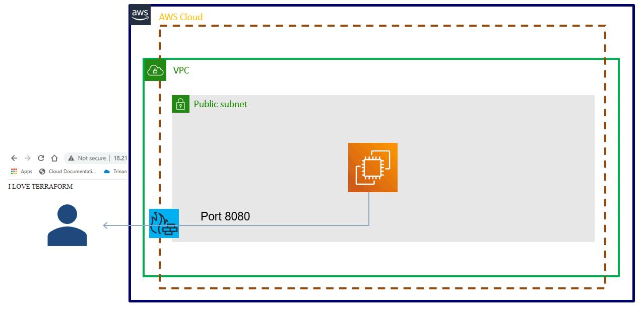
Task: Click the browser forward arrow
Action: (27, 158)
